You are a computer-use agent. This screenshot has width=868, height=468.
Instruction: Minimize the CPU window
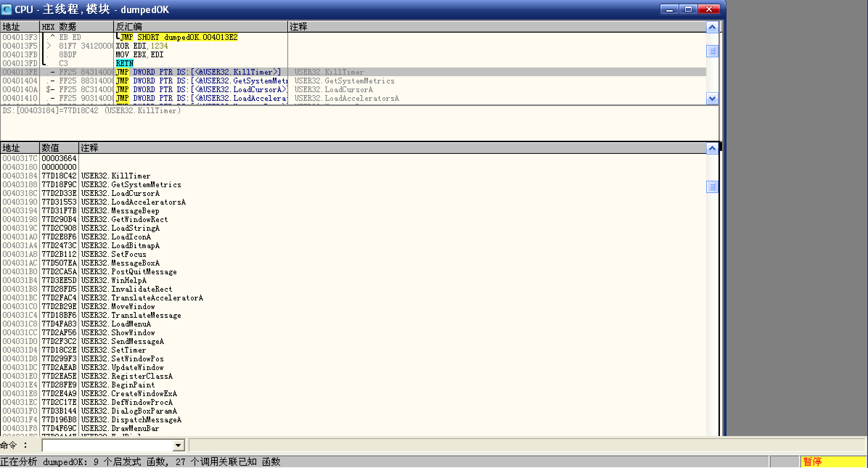[669, 9]
